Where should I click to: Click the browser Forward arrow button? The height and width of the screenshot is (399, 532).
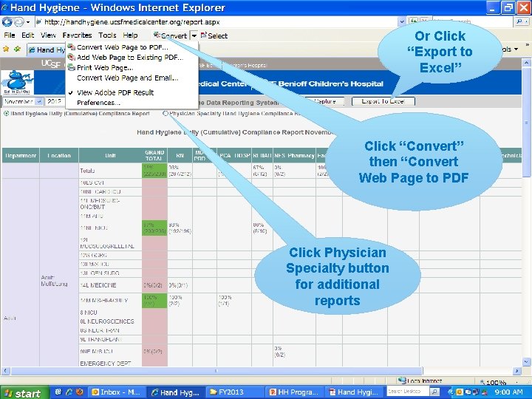coord(19,22)
